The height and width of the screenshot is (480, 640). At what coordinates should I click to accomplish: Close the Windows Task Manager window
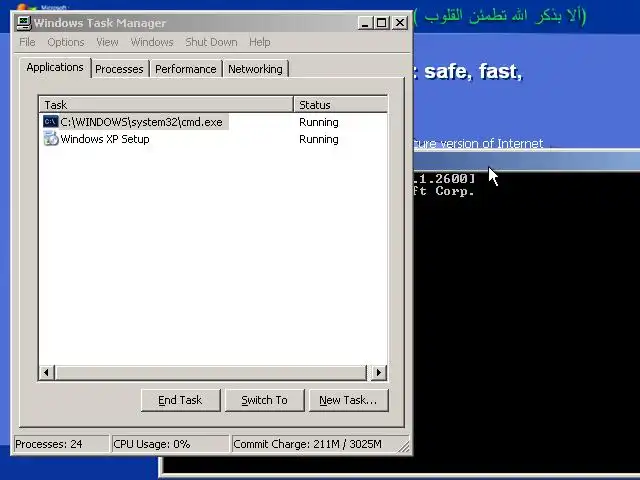coord(400,22)
